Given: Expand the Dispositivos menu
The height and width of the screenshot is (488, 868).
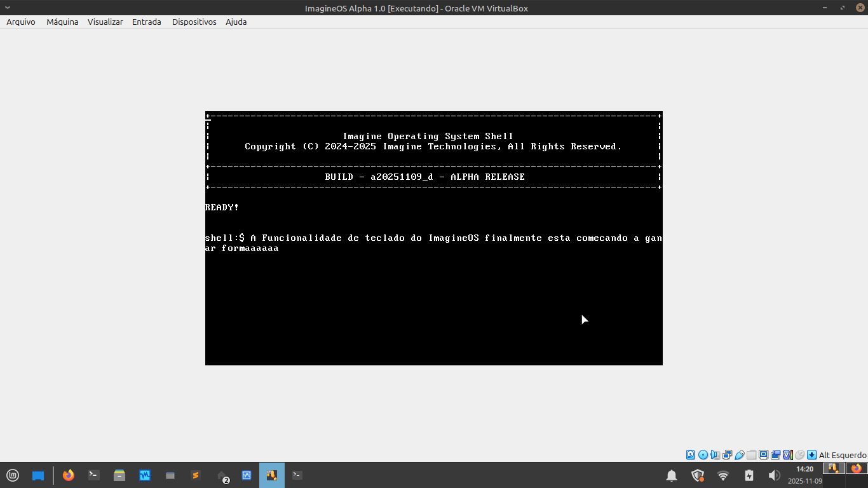Looking at the screenshot, I should click(194, 22).
